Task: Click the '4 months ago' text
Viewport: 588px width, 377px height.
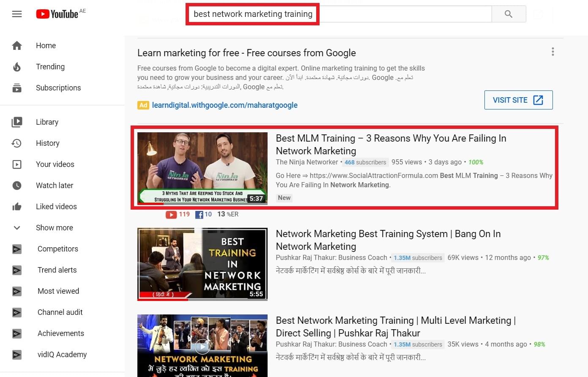Action: 506,344
